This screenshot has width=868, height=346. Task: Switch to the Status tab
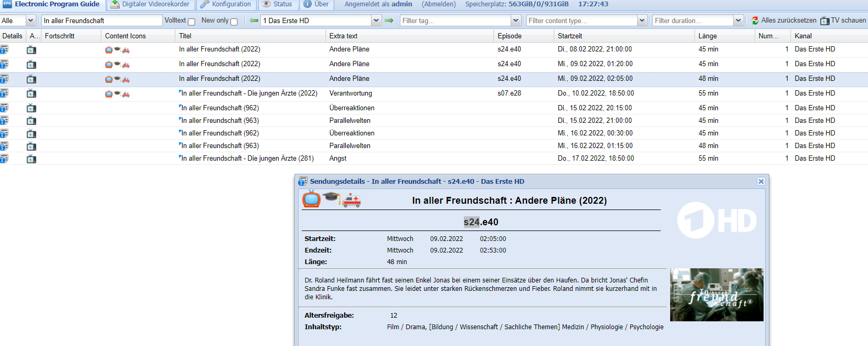(x=277, y=4)
